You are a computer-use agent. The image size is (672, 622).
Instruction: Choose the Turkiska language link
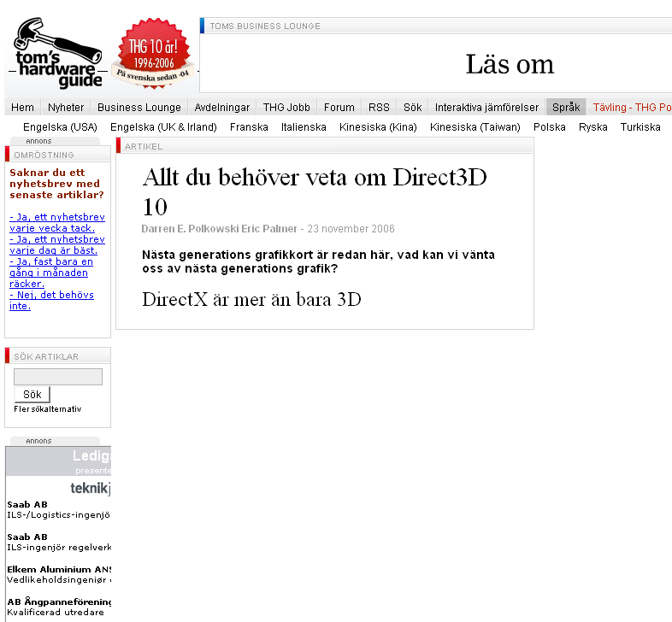(640, 127)
